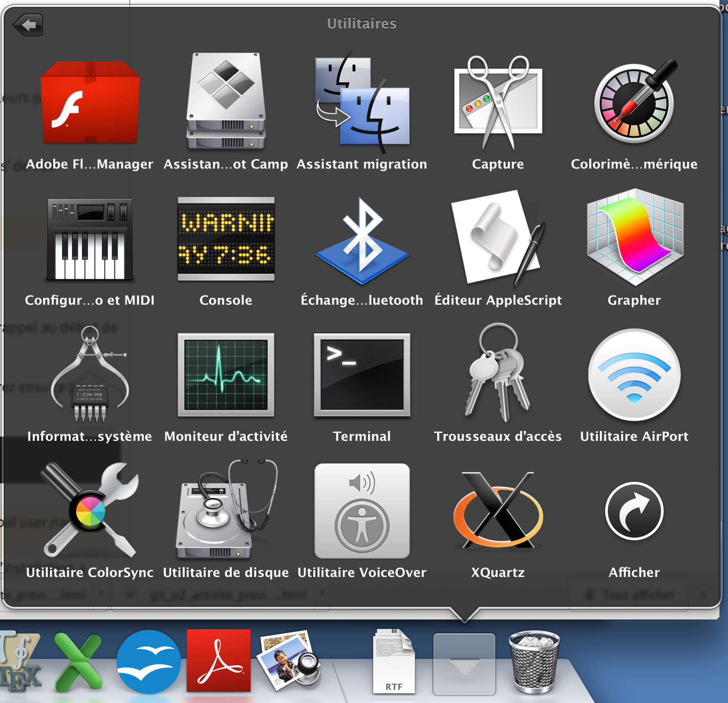Launch Utilitaire de disque icon
Image resolution: width=728 pixels, height=703 pixels.
click(x=227, y=509)
